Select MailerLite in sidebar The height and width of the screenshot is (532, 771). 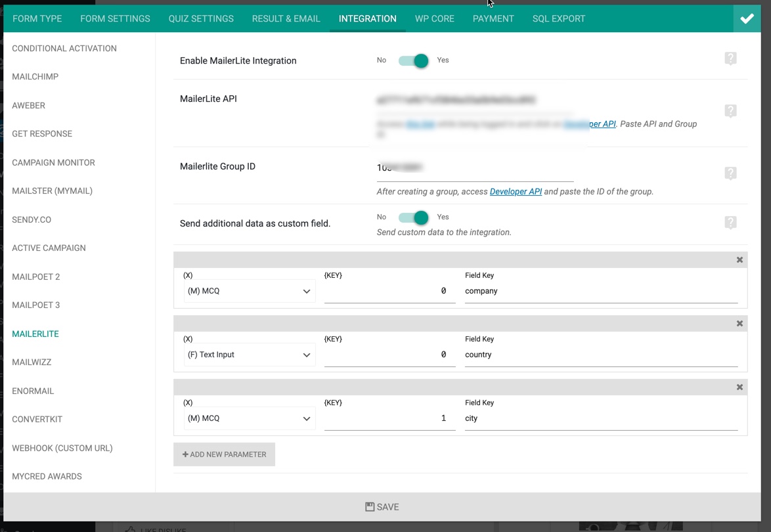[x=35, y=334]
